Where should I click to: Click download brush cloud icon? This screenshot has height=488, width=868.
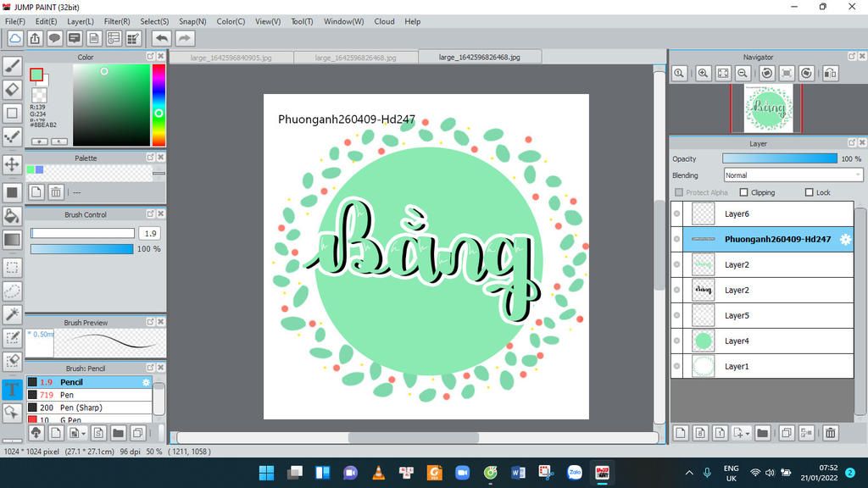pyautogui.click(x=36, y=433)
